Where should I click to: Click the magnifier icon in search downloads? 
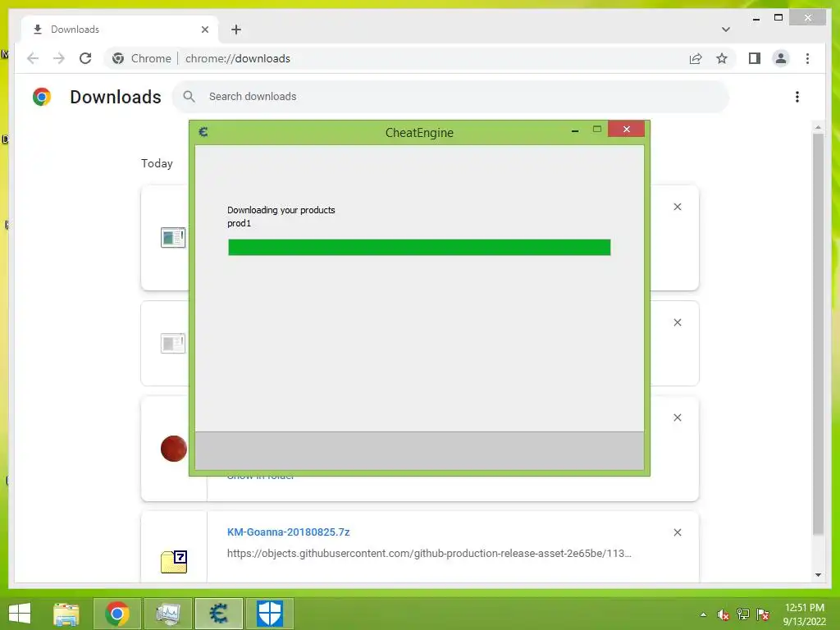[x=189, y=97]
